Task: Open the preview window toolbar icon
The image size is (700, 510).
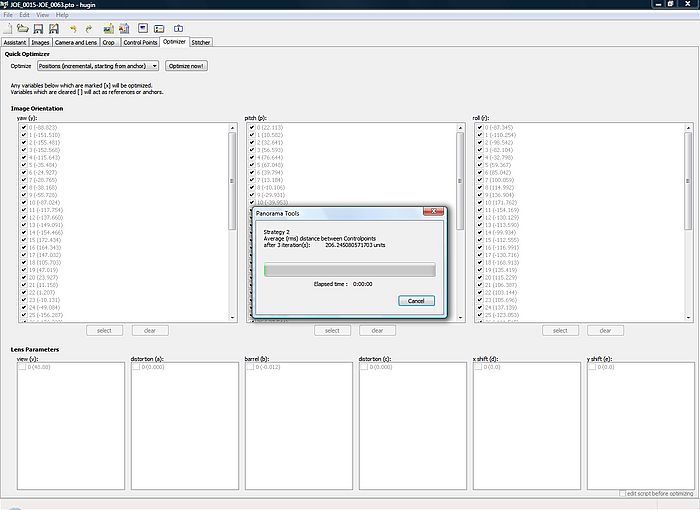Action: [x=143, y=29]
